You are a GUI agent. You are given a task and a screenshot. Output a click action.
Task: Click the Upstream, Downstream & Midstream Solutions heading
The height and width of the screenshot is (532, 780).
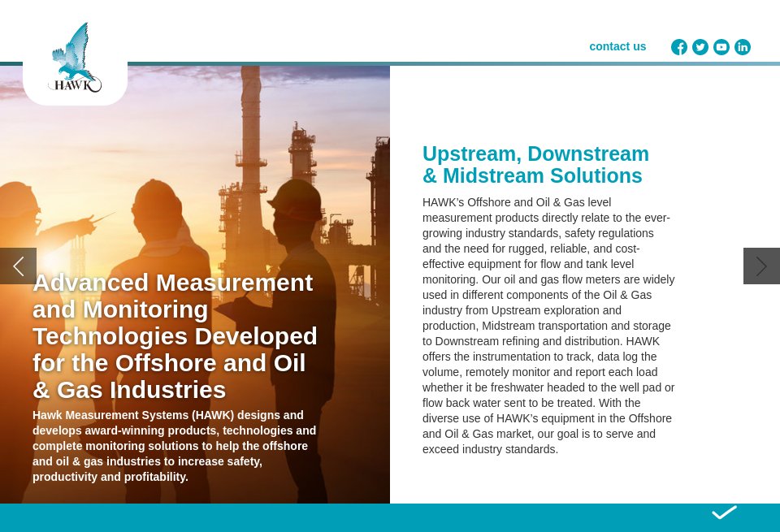pos(535,164)
